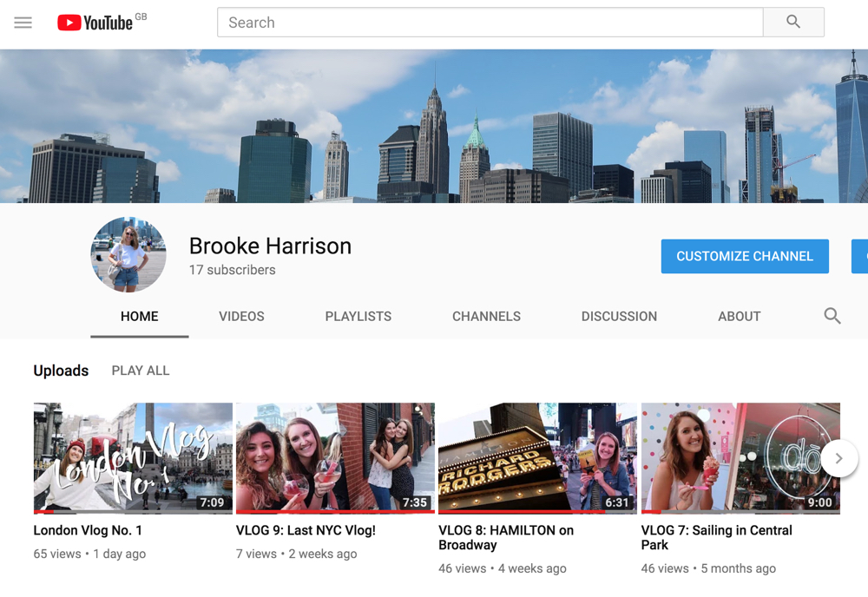Search within channel using magnifier icon
Image resolution: width=868 pixels, height=597 pixels.
coord(832,316)
